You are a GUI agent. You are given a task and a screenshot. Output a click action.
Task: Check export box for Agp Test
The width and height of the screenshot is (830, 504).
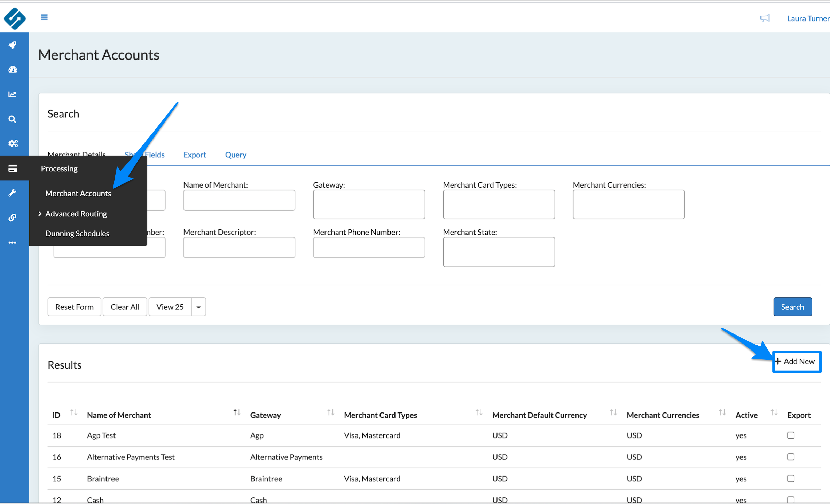791,435
